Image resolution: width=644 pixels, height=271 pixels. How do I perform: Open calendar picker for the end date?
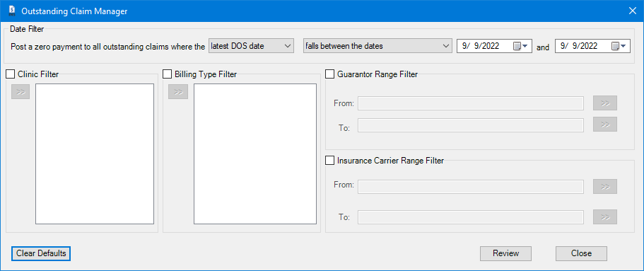619,47
